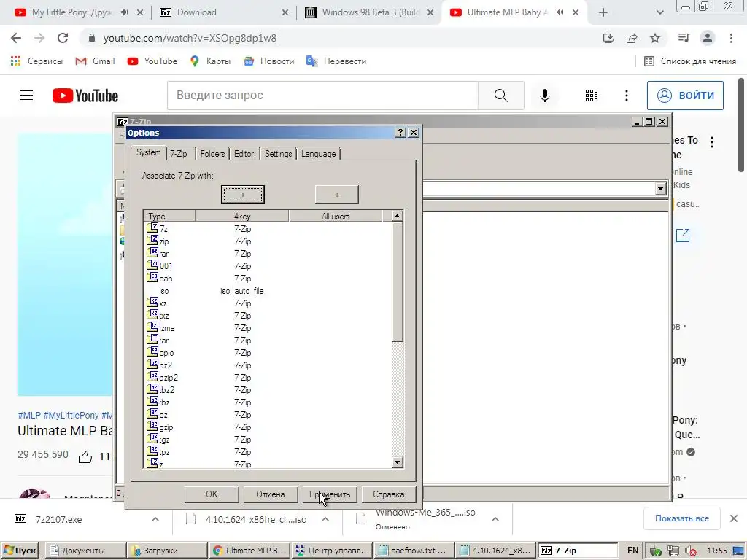
Task: Open the Chrome three-dot menu
Action: pyautogui.click(x=731, y=38)
